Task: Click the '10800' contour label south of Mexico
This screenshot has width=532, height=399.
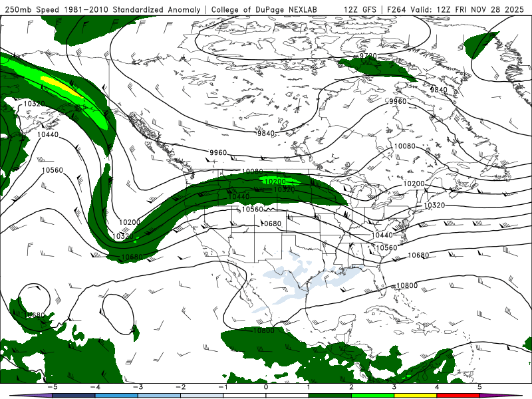Action: (x=264, y=330)
